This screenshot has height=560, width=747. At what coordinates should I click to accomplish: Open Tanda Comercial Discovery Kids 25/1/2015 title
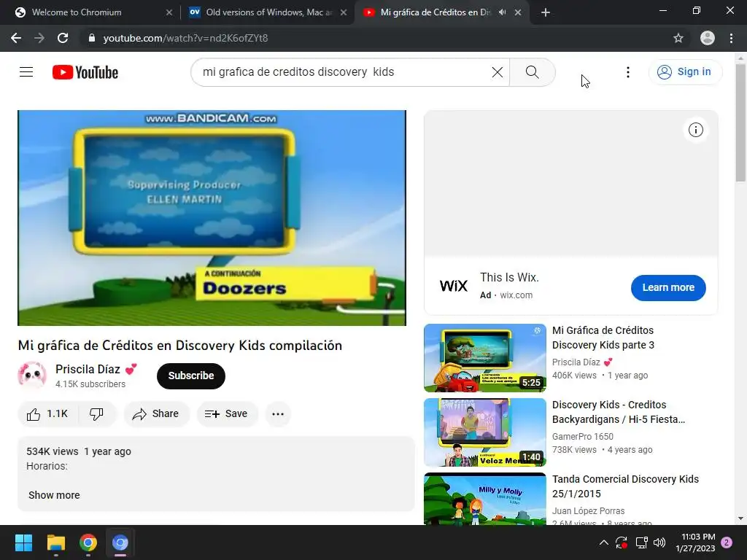click(625, 486)
